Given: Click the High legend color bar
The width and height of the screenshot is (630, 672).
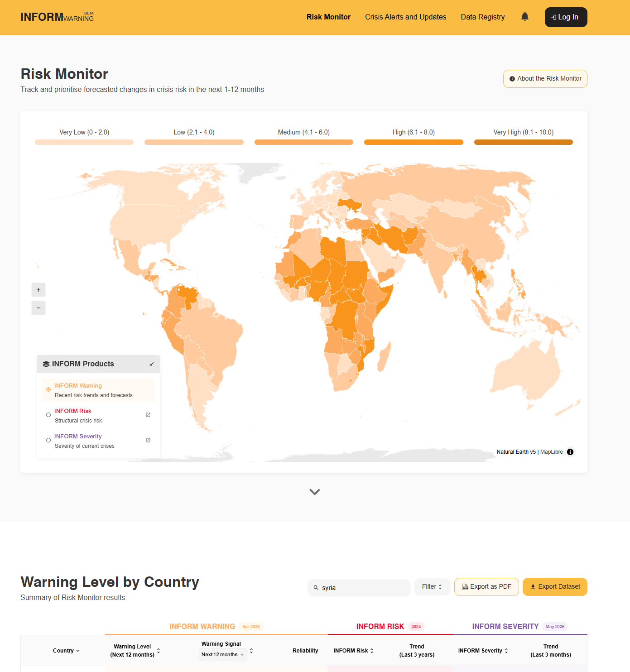Looking at the screenshot, I should click(x=414, y=142).
